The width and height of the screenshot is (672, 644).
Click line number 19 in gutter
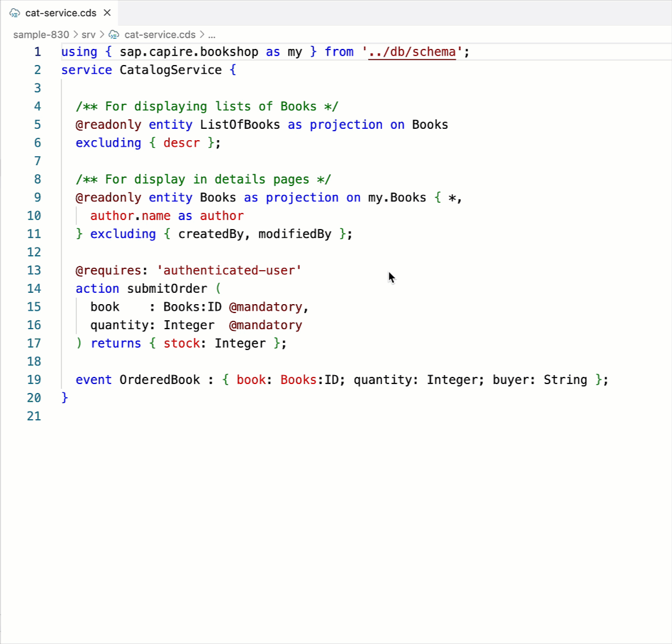pyautogui.click(x=34, y=380)
